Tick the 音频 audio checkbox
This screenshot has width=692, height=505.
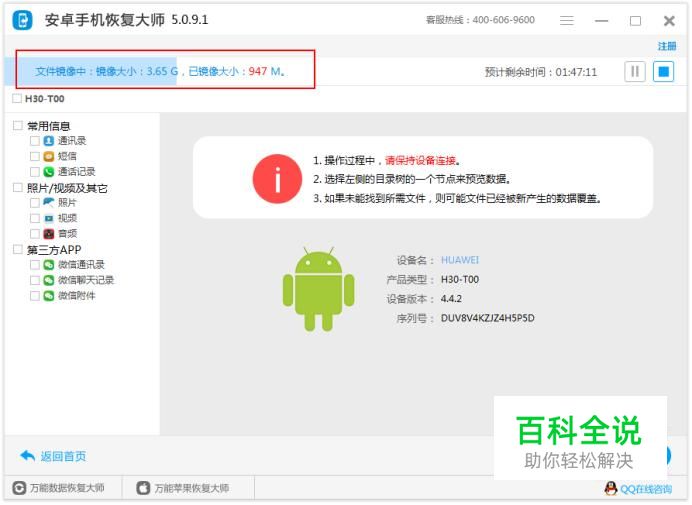click(35, 234)
